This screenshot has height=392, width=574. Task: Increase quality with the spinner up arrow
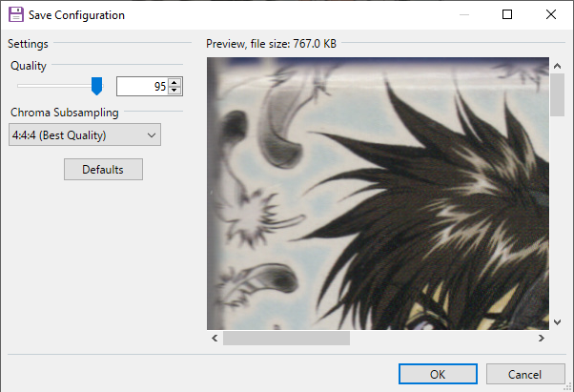[x=174, y=82]
